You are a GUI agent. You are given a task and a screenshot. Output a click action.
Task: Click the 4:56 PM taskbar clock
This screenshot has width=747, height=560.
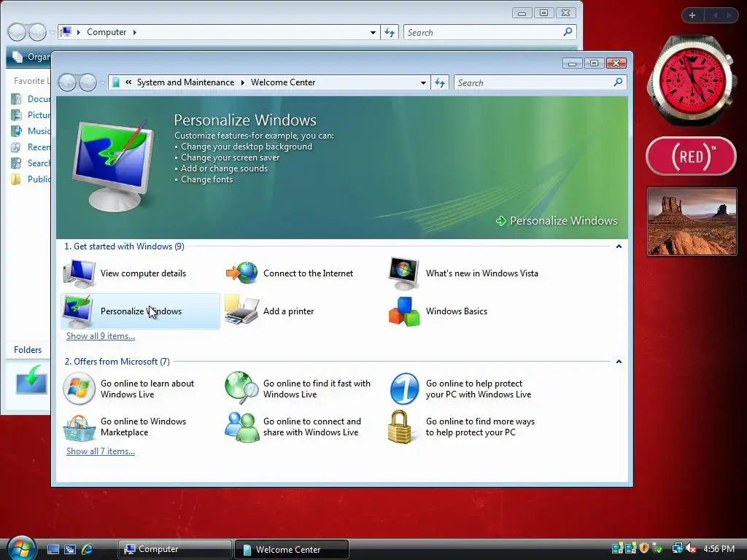[x=719, y=549]
